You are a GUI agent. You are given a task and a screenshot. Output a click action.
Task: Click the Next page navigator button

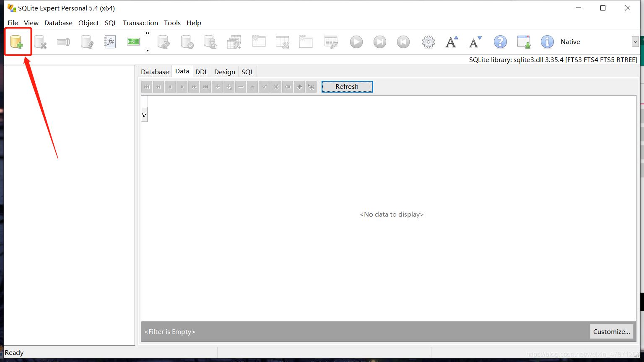[194, 87]
